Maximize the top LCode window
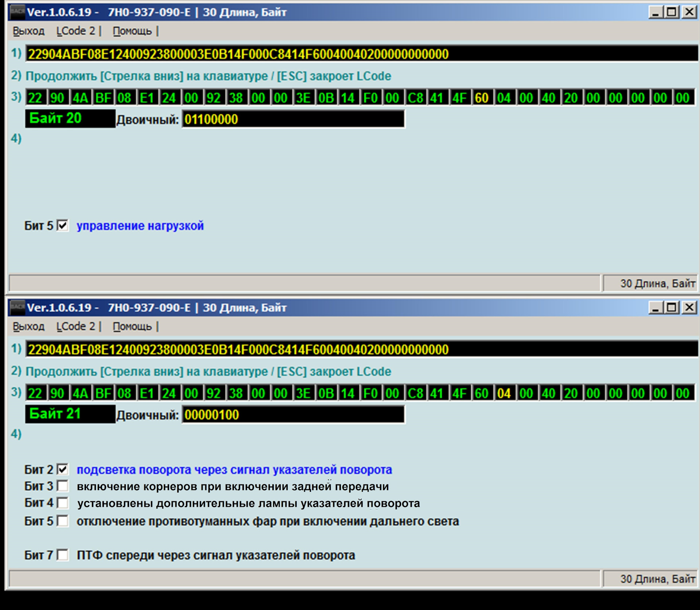 tap(672, 12)
